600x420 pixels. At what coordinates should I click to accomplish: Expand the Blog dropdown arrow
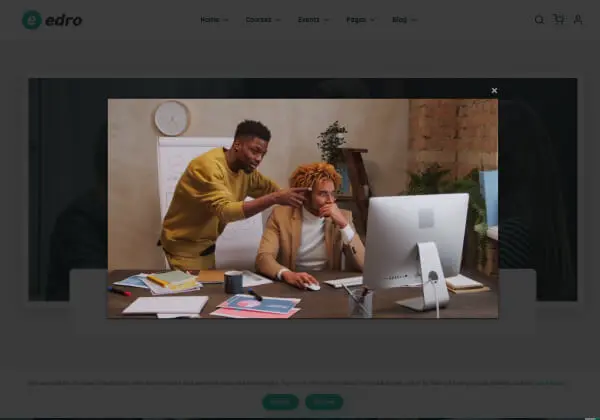tap(414, 20)
